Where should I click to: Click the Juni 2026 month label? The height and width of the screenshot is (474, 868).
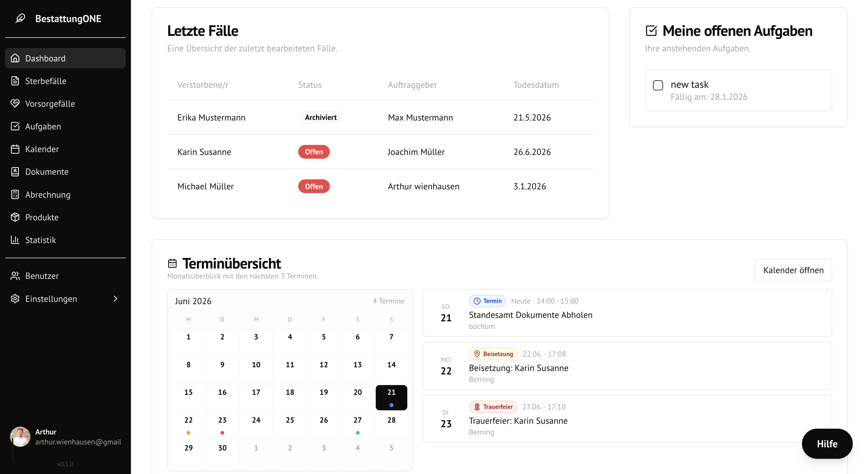[x=193, y=301]
